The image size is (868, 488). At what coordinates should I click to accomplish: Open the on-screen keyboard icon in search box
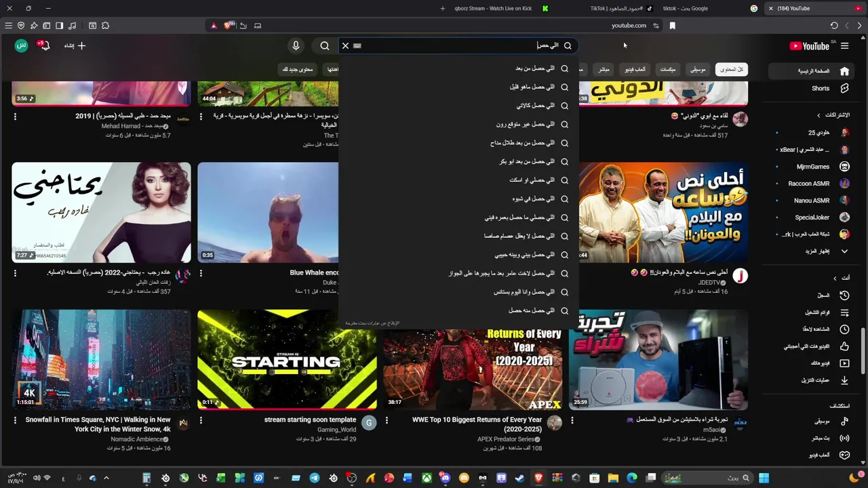click(x=357, y=46)
